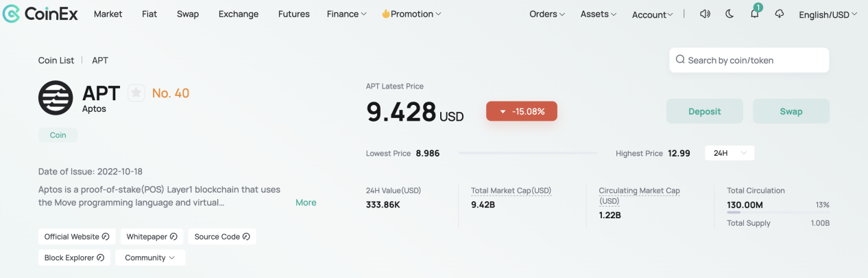Screen dimensions: 868x278
Task: Toggle dark mode moon icon
Action: tap(730, 14)
